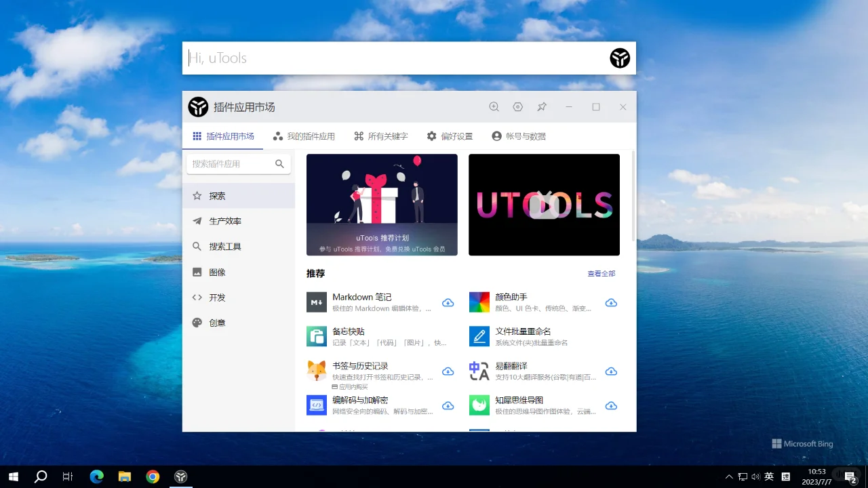Click the magnifier icon in plugin search box
Viewport: 868px width, 488px height.
click(279, 164)
